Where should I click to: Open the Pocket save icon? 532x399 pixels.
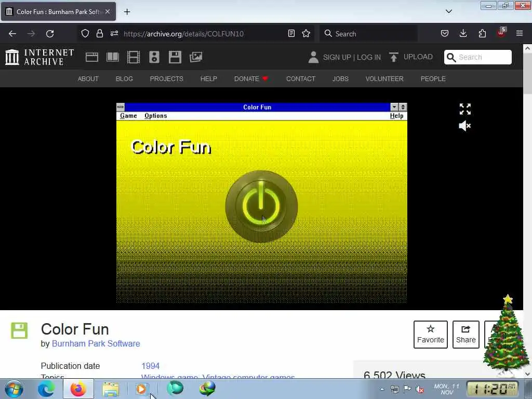coord(445,33)
